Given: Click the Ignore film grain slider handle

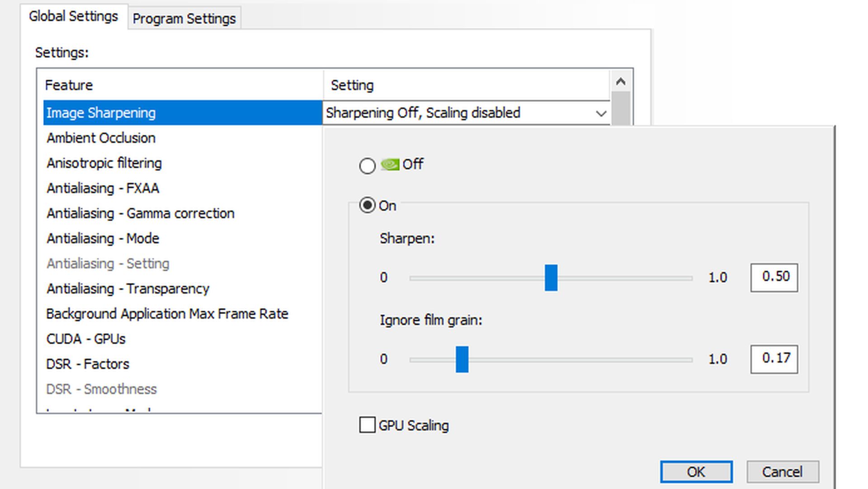Looking at the screenshot, I should pos(462,360).
